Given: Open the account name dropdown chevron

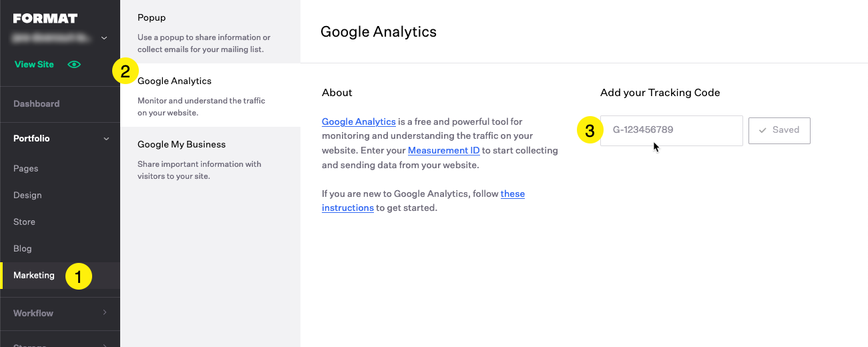Looking at the screenshot, I should pos(104,38).
